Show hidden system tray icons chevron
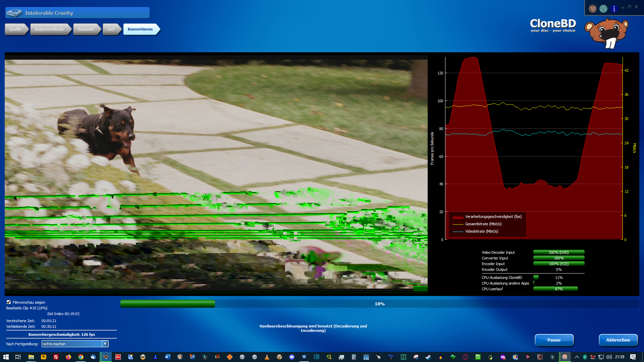644x362 pixels. click(577, 357)
